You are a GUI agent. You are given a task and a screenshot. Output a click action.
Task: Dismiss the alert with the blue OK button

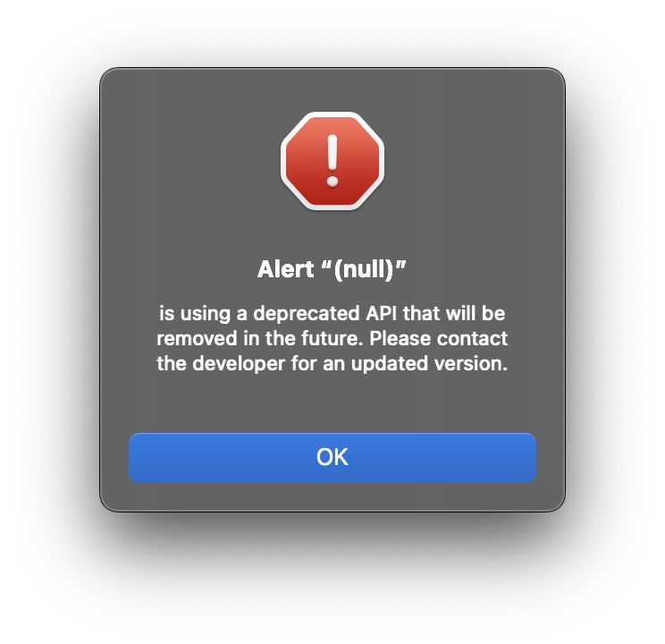[332, 457]
